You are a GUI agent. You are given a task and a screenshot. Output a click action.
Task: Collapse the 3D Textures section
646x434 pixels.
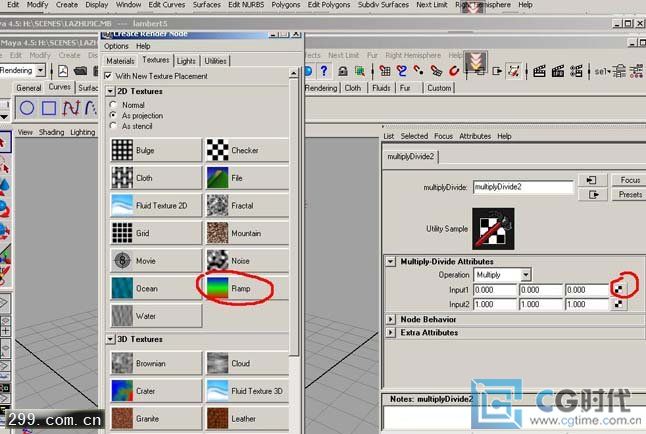(x=110, y=339)
